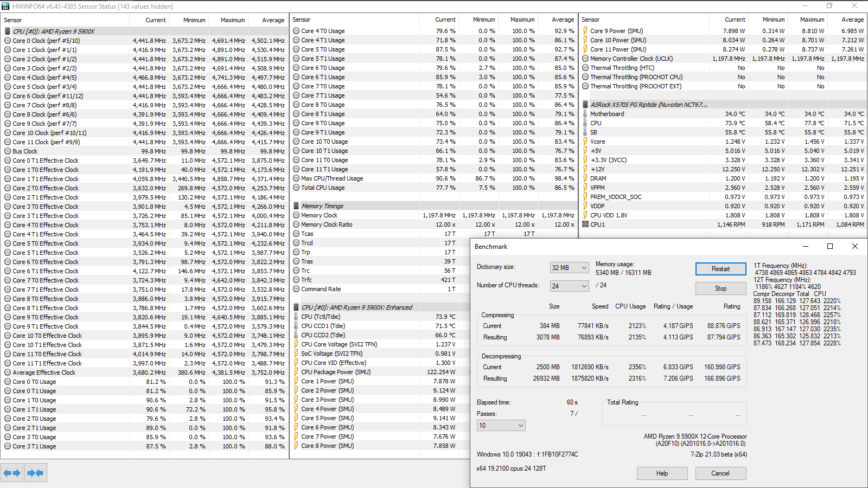Click the icon beside Total CPU Usage
The image size is (868, 488).
click(x=296, y=188)
